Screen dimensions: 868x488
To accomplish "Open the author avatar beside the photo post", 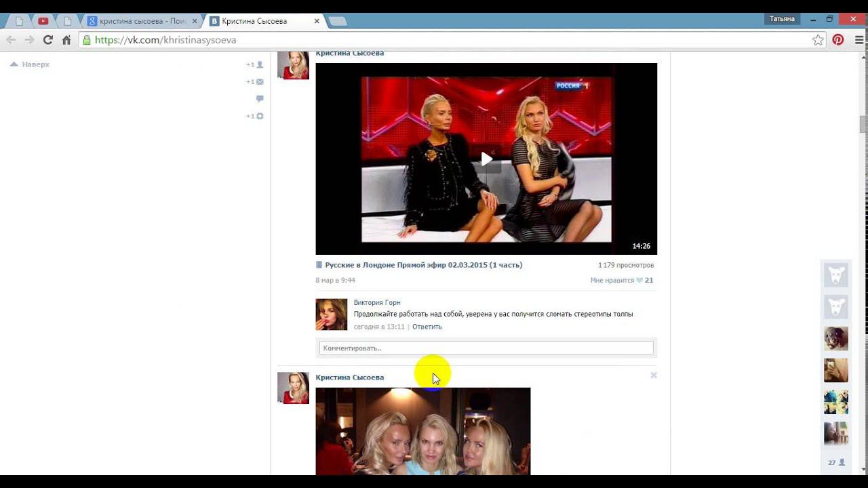I will pos(293,388).
